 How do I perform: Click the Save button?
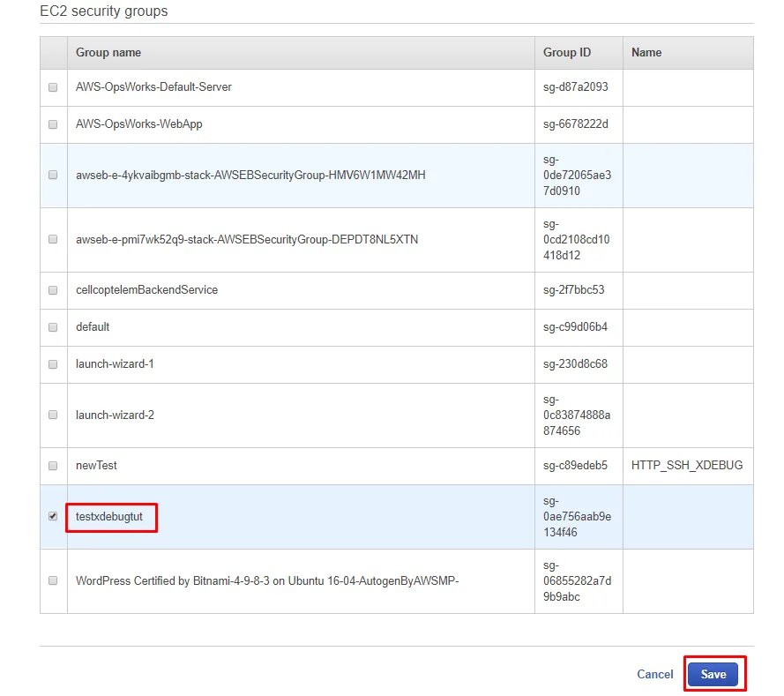(x=713, y=674)
